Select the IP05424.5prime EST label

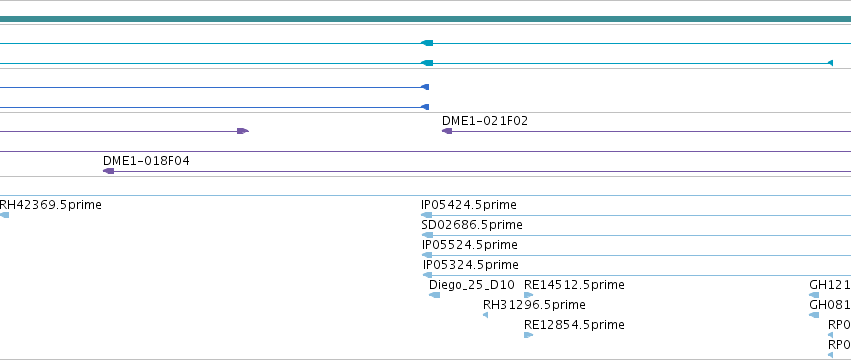[469, 205]
